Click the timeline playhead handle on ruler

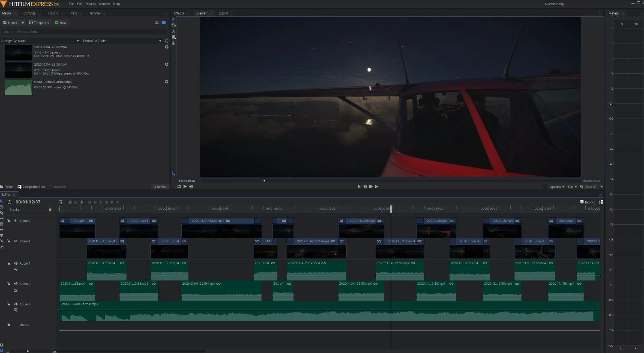click(x=391, y=209)
